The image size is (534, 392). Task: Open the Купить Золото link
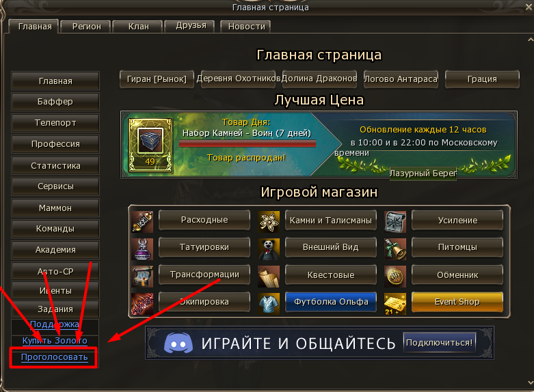pyautogui.click(x=55, y=341)
